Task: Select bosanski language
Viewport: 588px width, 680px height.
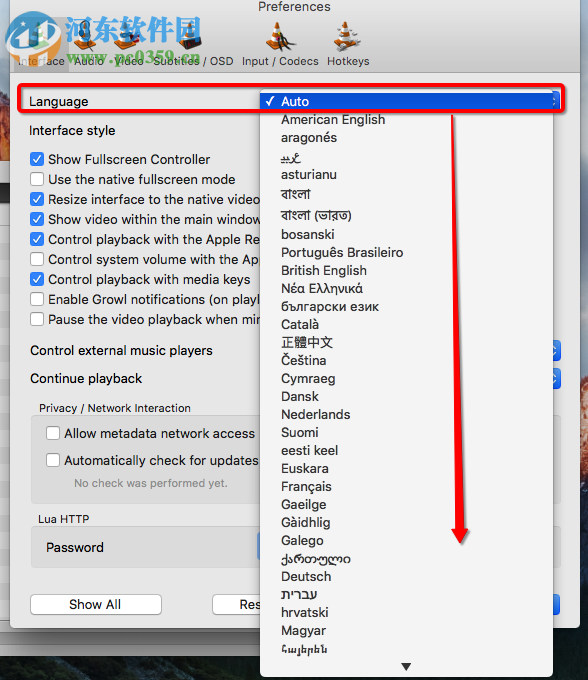Action: (x=406, y=234)
